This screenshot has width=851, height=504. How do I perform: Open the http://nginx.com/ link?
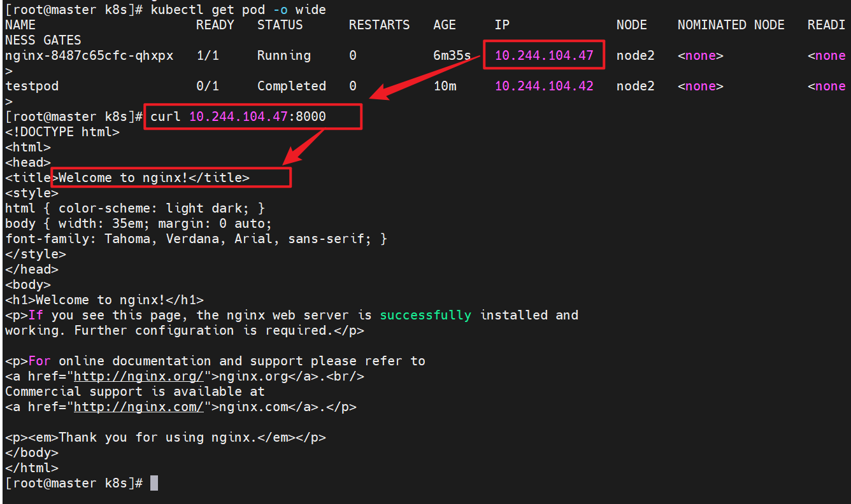tap(139, 407)
